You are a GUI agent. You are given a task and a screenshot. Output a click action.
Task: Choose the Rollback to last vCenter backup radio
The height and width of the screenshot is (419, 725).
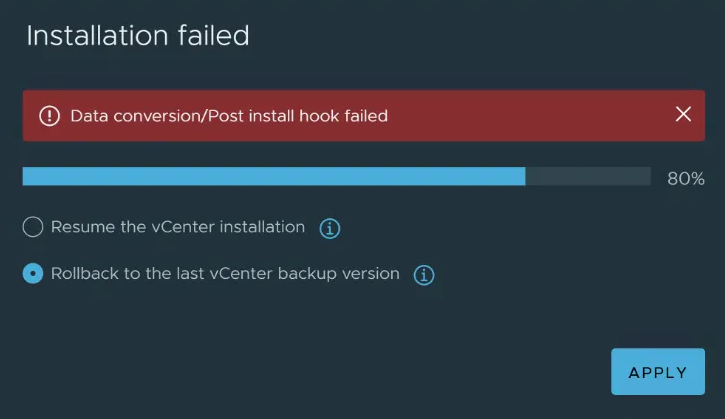(x=33, y=273)
